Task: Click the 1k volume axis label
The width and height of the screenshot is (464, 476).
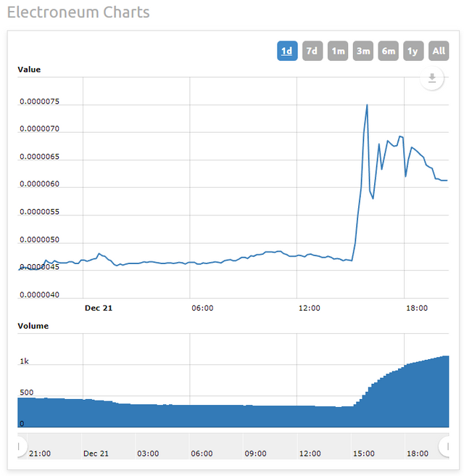Action: (24, 361)
